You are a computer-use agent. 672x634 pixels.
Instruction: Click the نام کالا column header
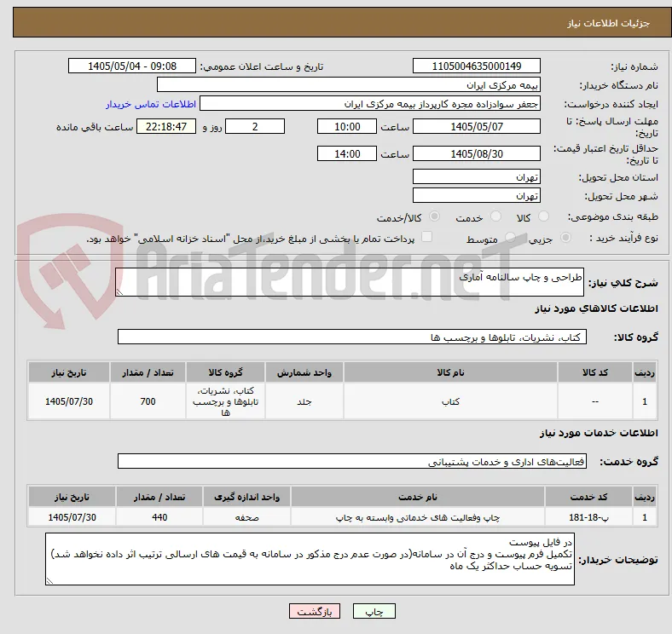[450, 372]
